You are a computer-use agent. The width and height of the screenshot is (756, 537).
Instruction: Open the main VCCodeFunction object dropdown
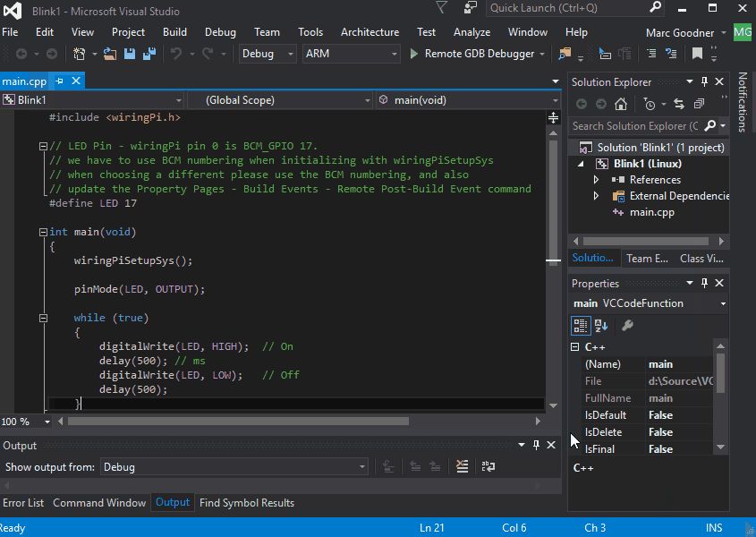649,303
